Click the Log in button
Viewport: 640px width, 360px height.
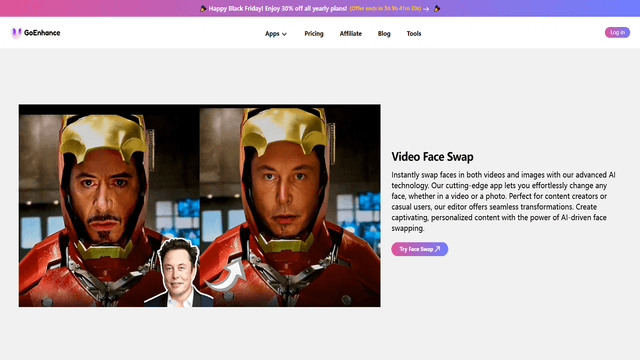point(617,33)
